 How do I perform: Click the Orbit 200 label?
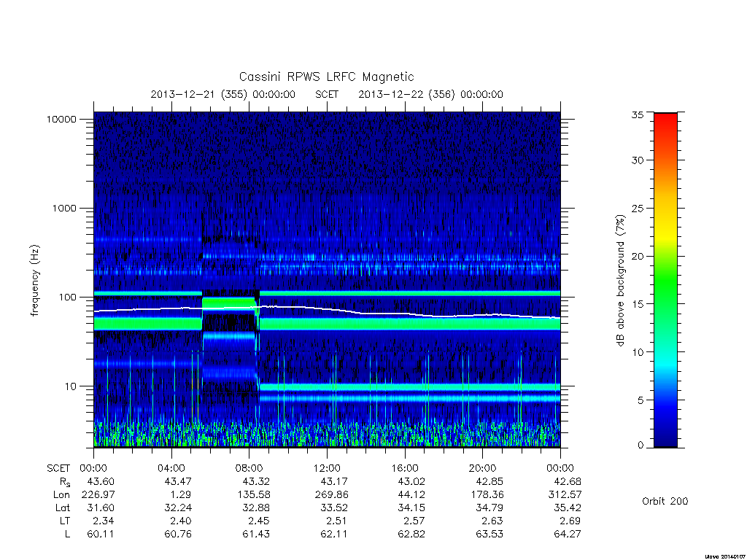665,501
